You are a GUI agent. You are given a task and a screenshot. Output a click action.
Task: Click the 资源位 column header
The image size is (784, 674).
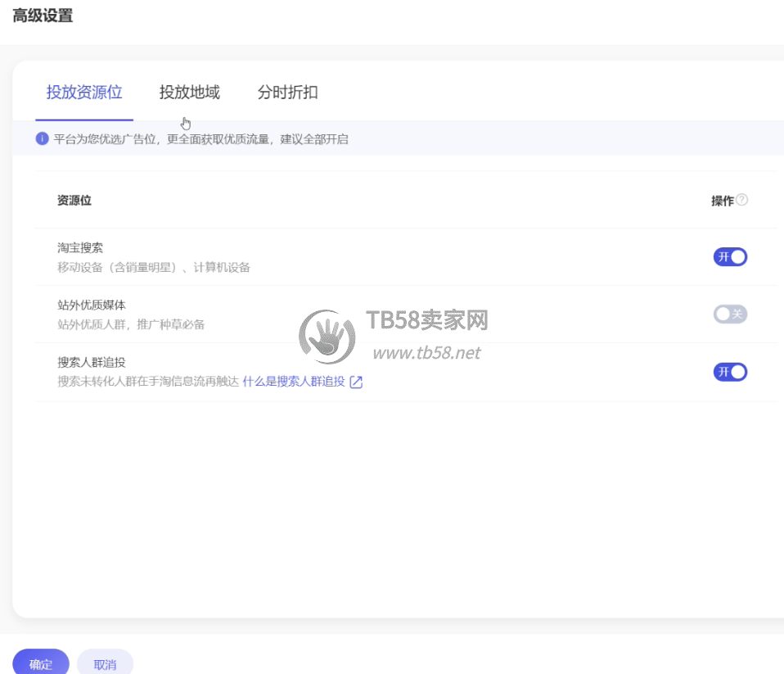(74, 201)
